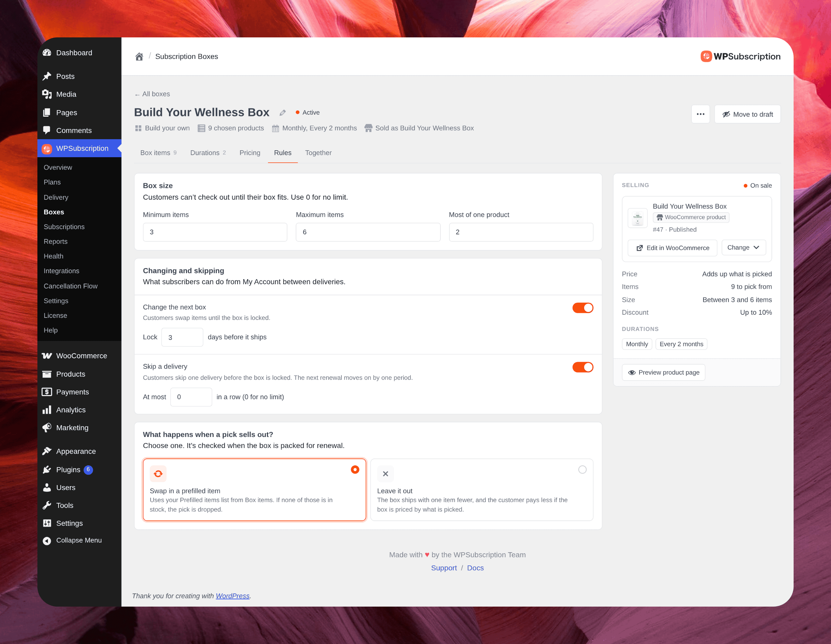Screen dimensions: 831x644
Task: Select the Leave it out radio option
Action: (x=582, y=469)
